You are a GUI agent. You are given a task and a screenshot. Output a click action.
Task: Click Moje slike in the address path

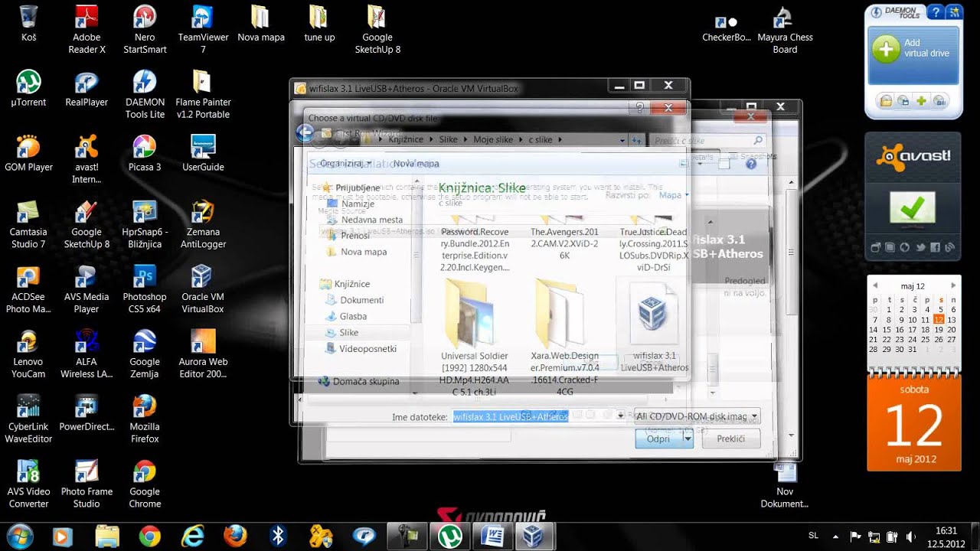(x=493, y=139)
